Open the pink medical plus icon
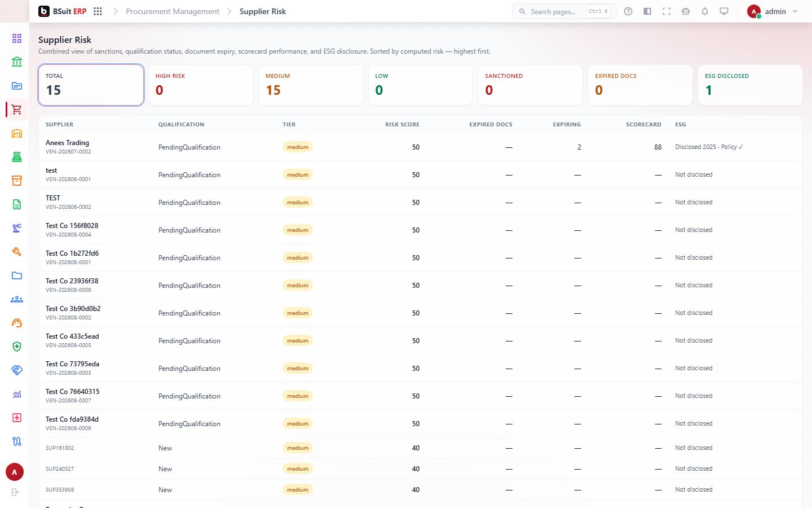The height and width of the screenshot is (508, 812). [17, 418]
